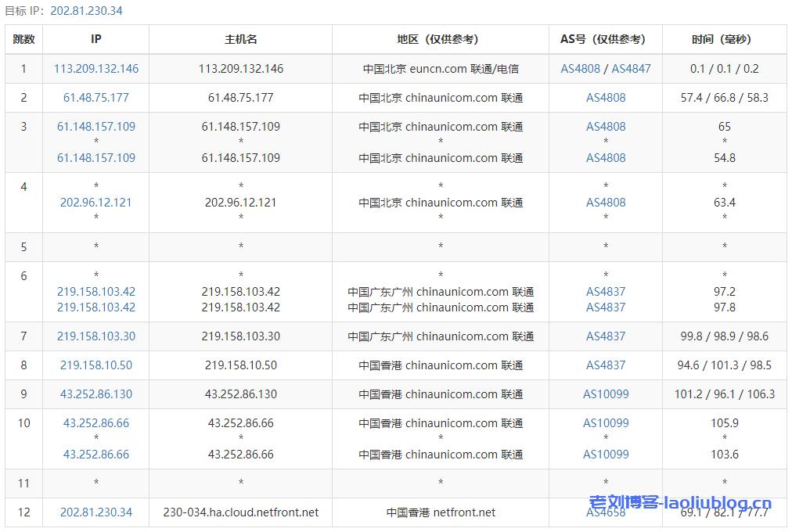The image size is (792, 532).
Task: Open IP link 202.81.230.34 in hop 12 row
Action: coord(96,512)
